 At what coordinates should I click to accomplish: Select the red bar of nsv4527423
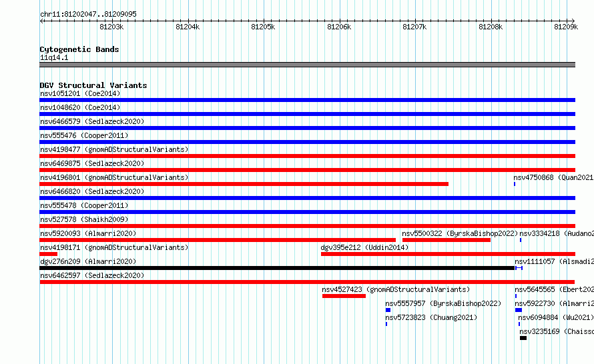(344, 296)
